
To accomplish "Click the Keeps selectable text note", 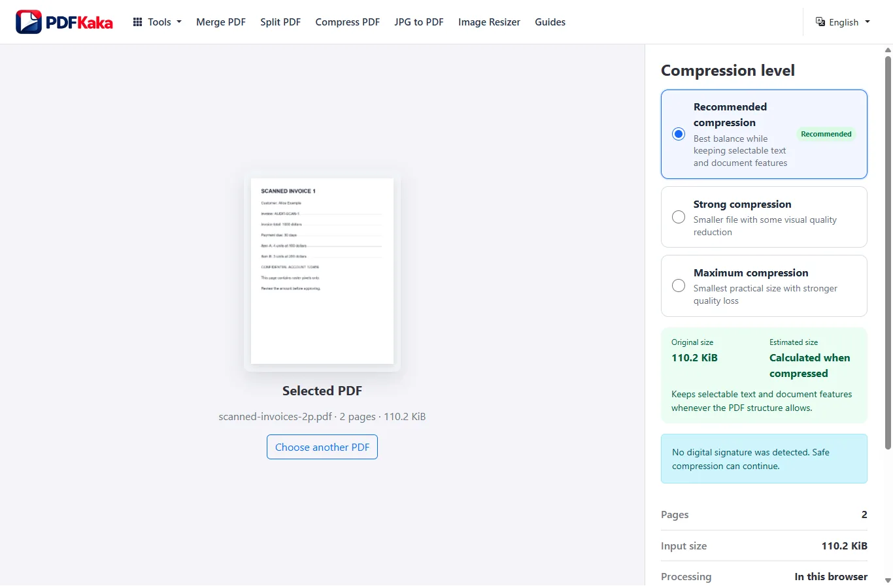I will 762,401.
